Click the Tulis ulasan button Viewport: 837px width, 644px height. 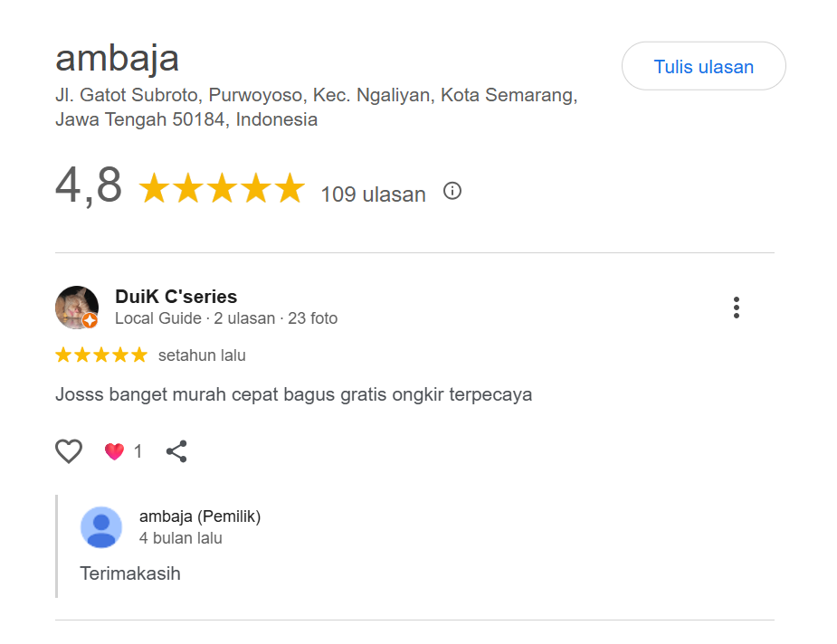[x=703, y=67]
